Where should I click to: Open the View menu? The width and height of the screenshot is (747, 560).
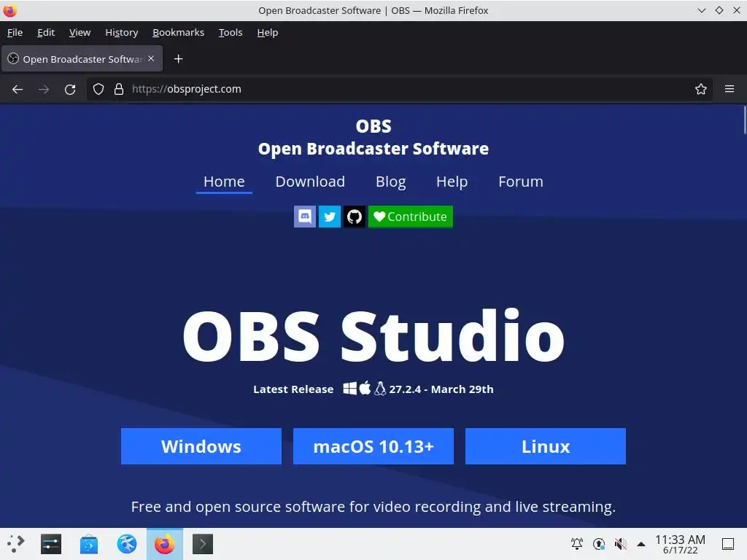tap(80, 32)
